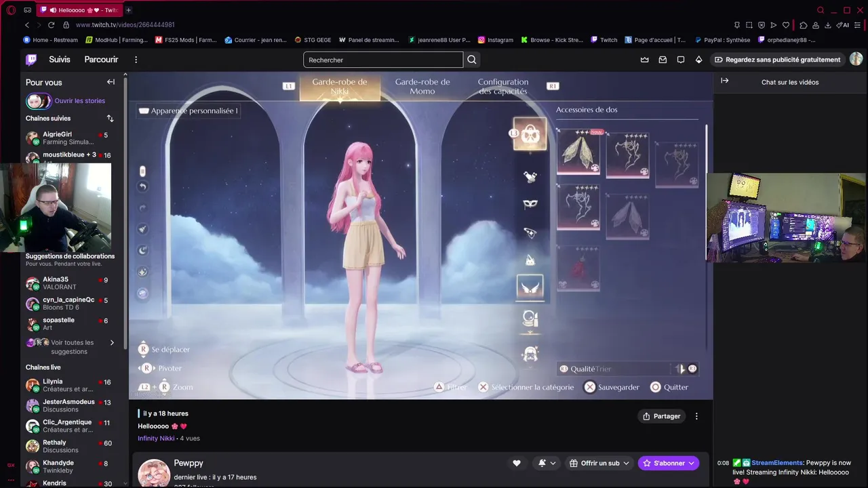Open the browser extensions cube icon
The width and height of the screenshot is (868, 488).
click(804, 25)
